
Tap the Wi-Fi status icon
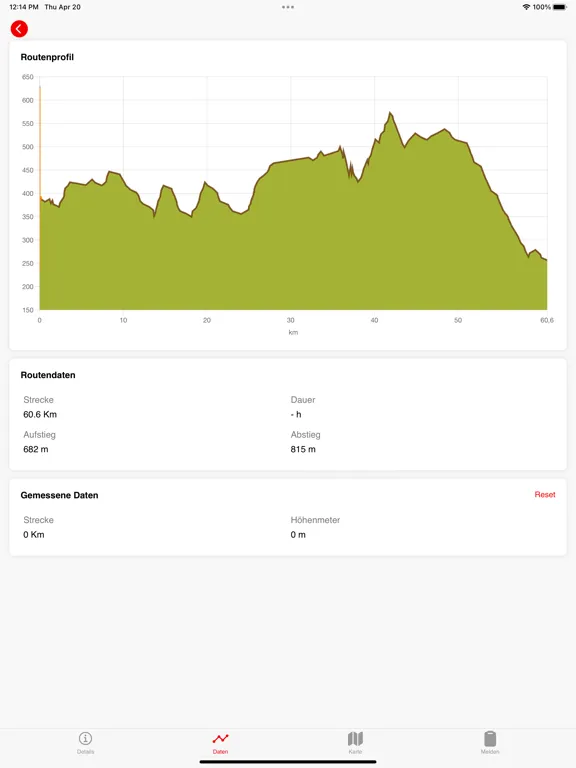click(x=527, y=7)
